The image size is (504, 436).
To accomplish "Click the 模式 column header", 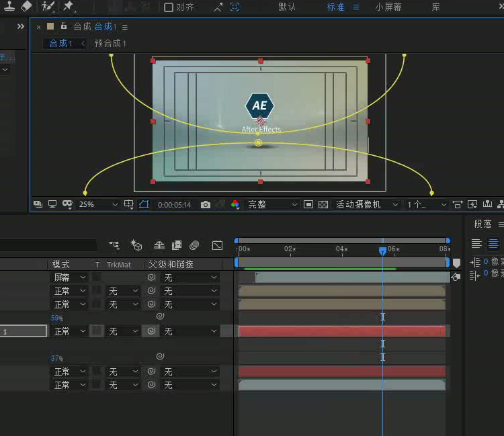I will click(x=60, y=265).
